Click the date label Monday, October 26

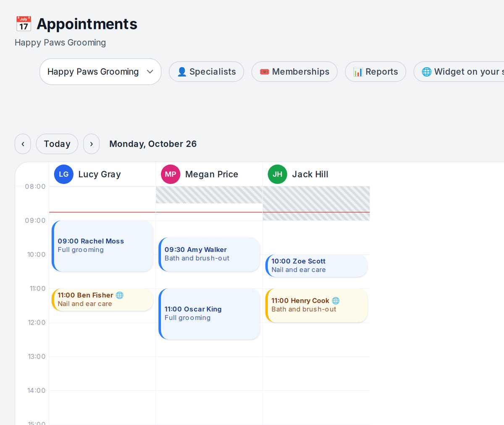[x=153, y=144]
